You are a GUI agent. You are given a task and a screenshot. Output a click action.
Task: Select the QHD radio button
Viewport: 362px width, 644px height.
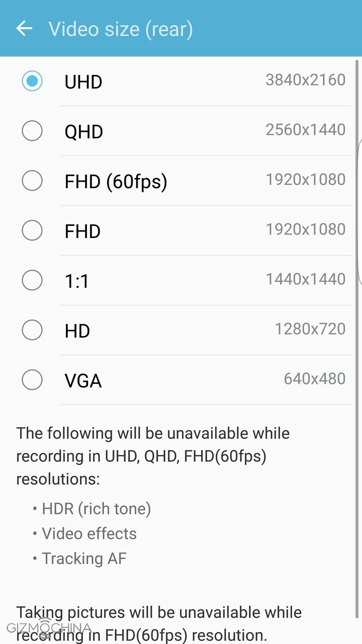click(32, 131)
